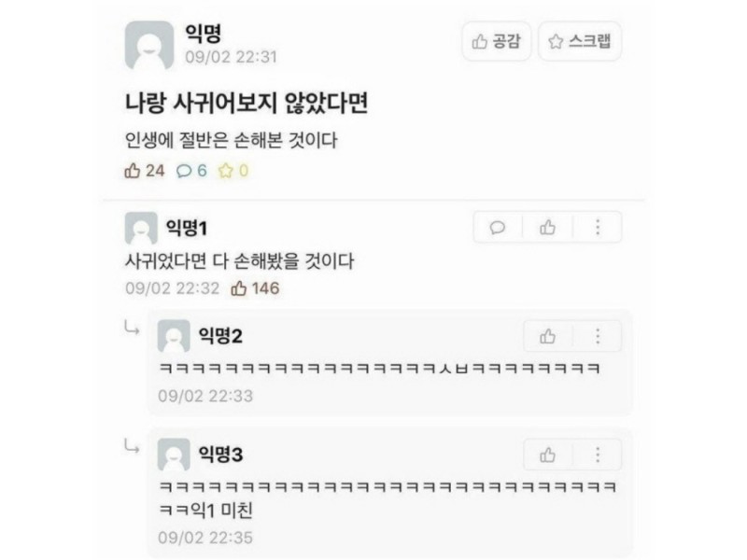The height and width of the screenshot is (560, 747).
Task: Open the three-dot menu on 익명3's reply
Action: [598, 455]
